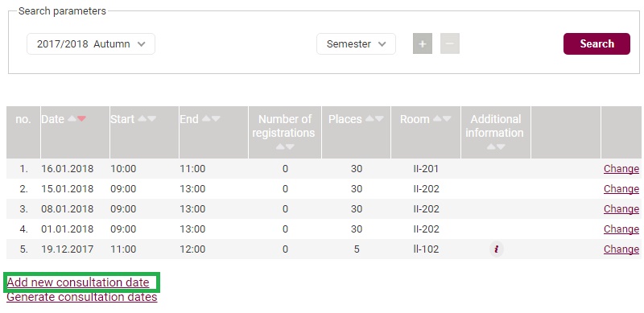Screen dimensions: 644x313
Task: Sort Date column ascending arrow
Action: (x=72, y=119)
